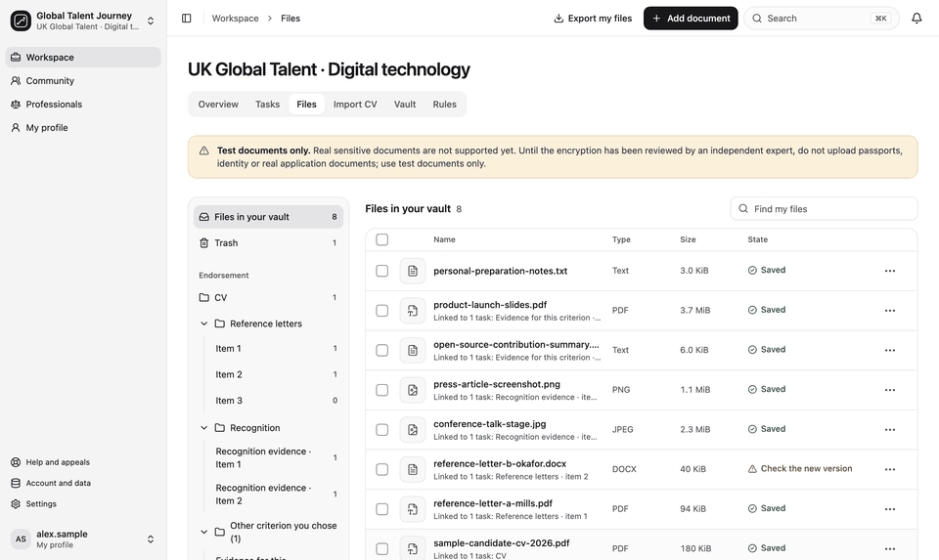The image size is (939, 560).
Task: Click the Size column header
Action: click(x=688, y=239)
